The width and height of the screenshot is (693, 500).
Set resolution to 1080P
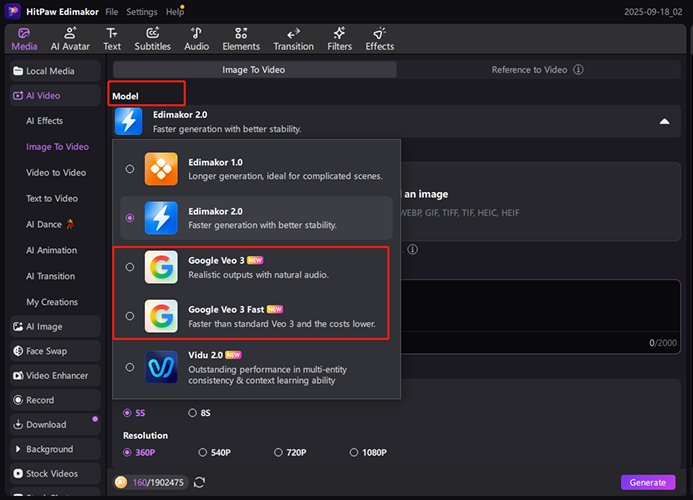tap(354, 453)
